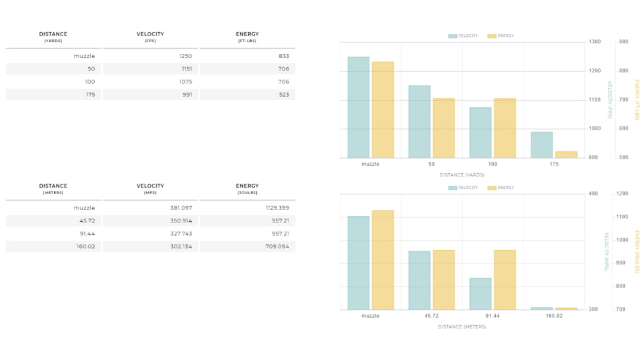This screenshot has height=362, width=644.
Task: Click the Distance (Yards) column header
Action: (53, 37)
